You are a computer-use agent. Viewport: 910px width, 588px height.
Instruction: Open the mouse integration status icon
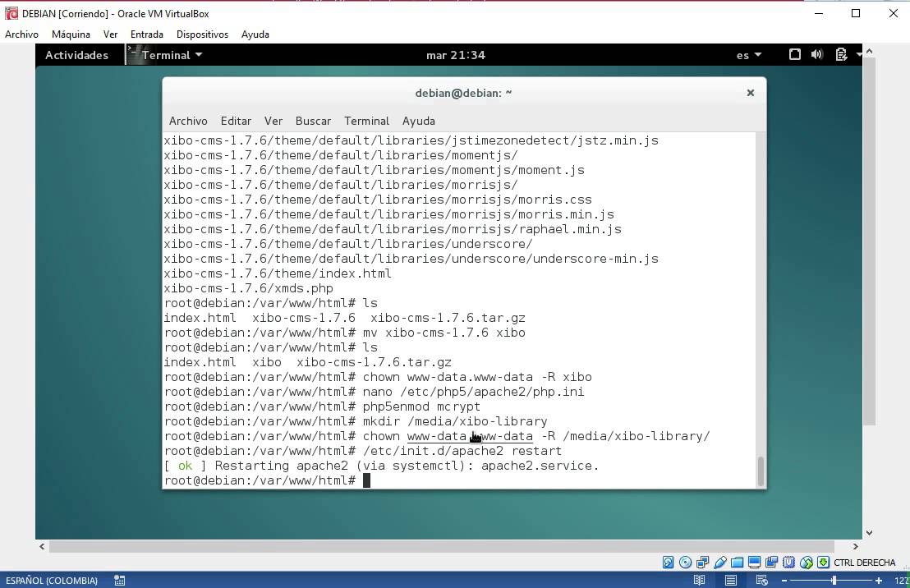click(x=807, y=562)
